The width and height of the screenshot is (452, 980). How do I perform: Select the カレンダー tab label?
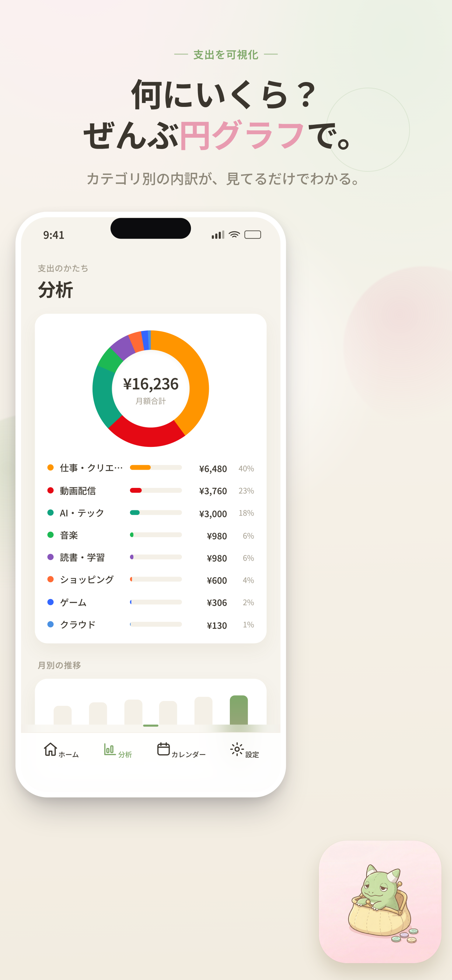[x=189, y=754]
